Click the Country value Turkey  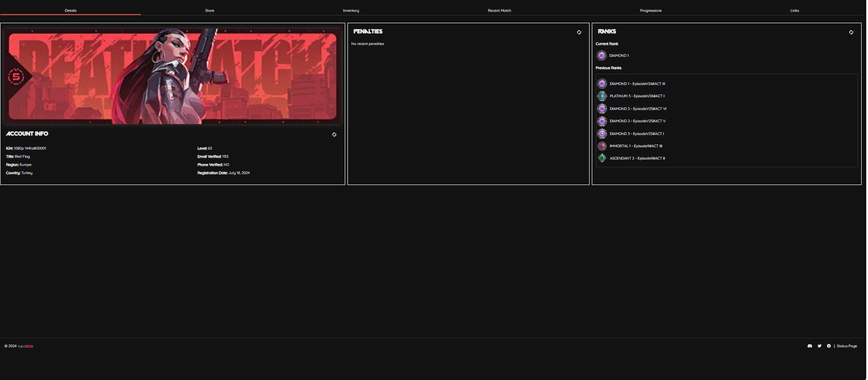(27, 173)
